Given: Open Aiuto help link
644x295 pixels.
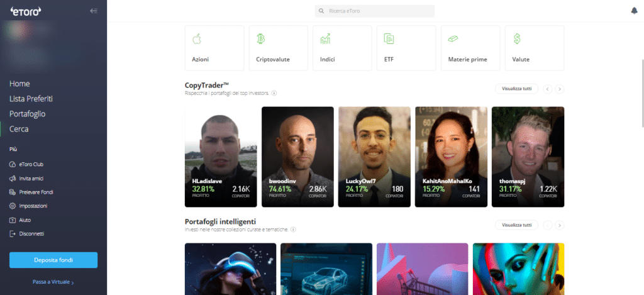Looking at the screenshot, I should (25, 220).
